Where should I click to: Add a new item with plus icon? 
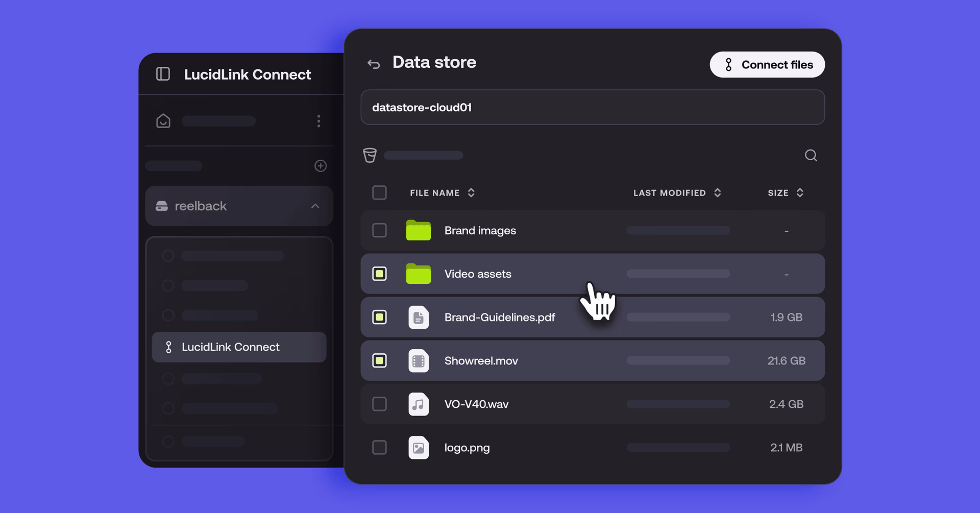point(321,166)
